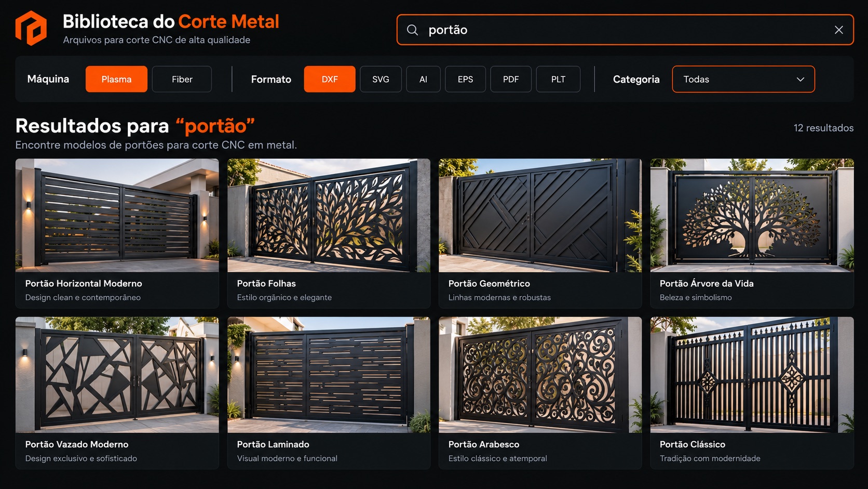This screenshot has width=868, height=489.
Task: Open the Categoria dropdown showing Todas
Action: pos(743,79)
